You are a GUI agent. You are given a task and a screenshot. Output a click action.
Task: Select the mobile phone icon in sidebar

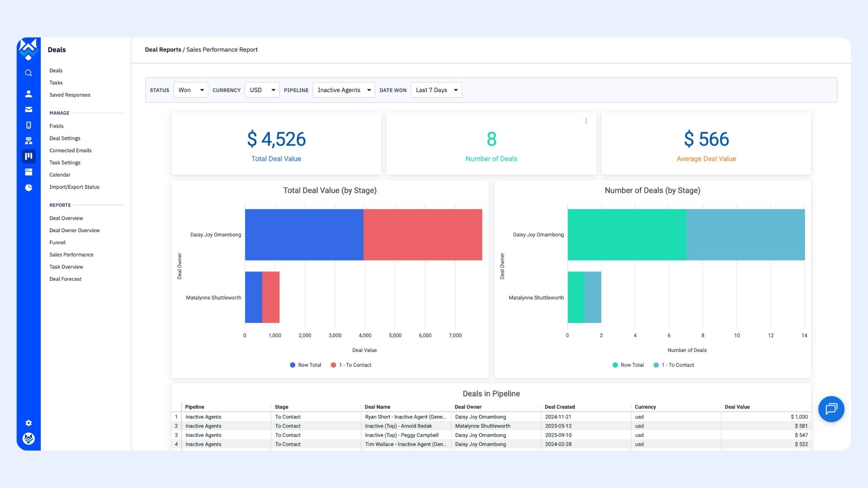point(28,125)
